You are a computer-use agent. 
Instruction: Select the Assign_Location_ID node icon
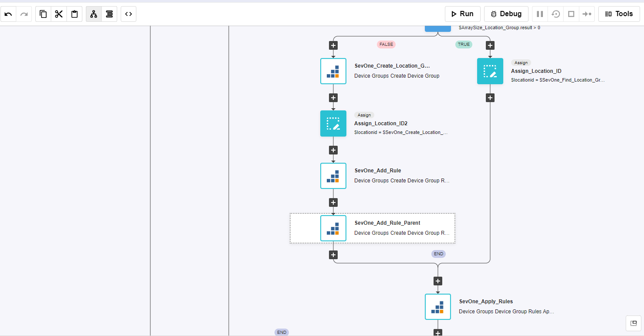pos(490,71)
